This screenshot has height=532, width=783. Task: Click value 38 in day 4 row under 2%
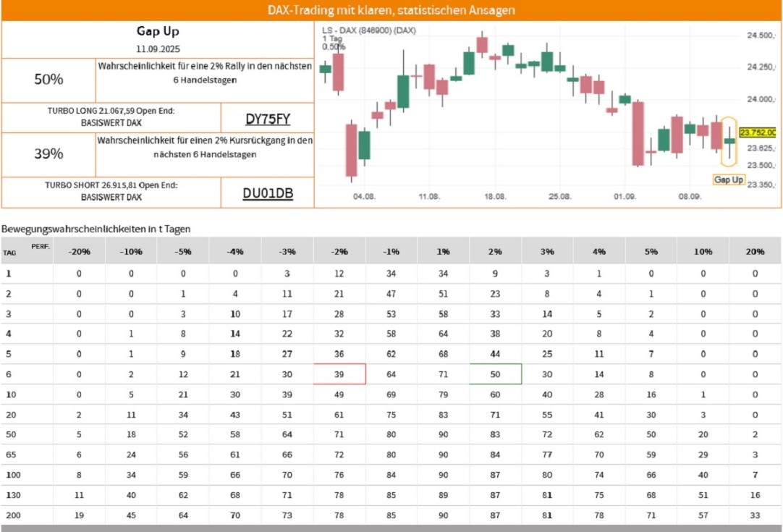496,334
